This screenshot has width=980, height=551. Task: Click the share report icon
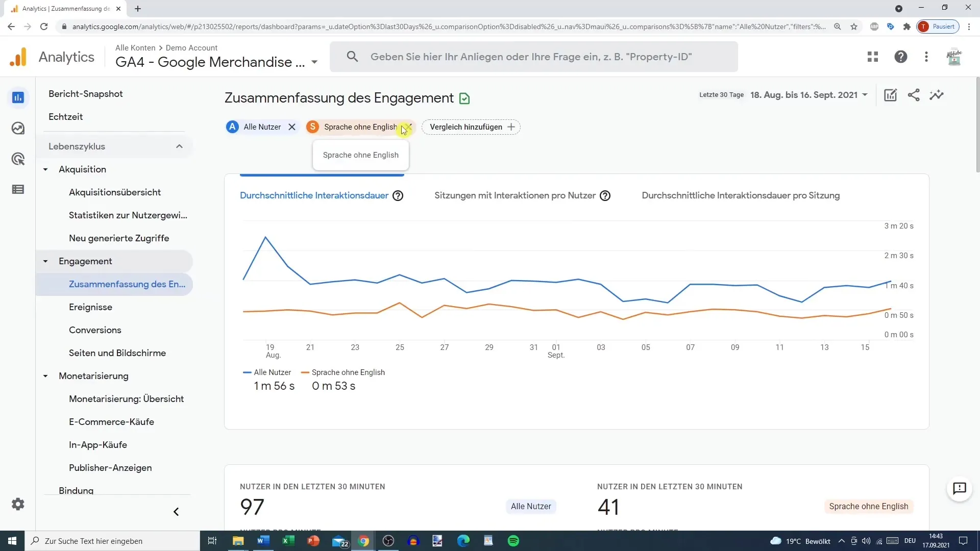click(914, 95)
